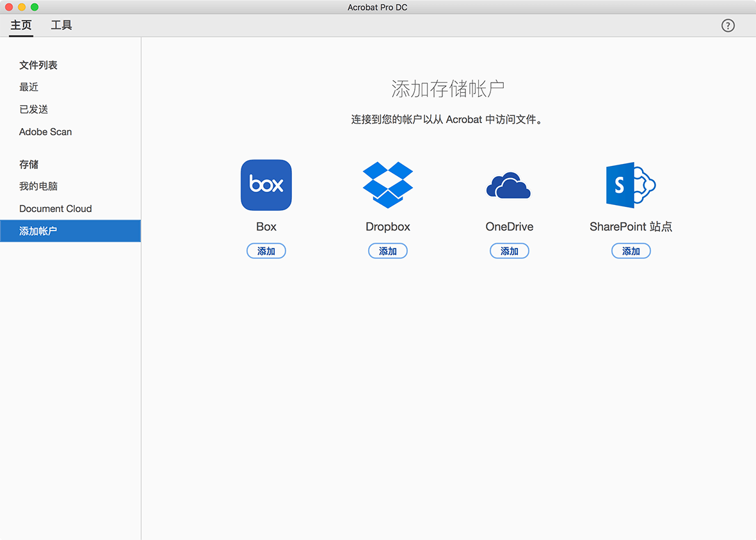Click the SharePoint logo icon
756x540 pixels.
[631, 185]
